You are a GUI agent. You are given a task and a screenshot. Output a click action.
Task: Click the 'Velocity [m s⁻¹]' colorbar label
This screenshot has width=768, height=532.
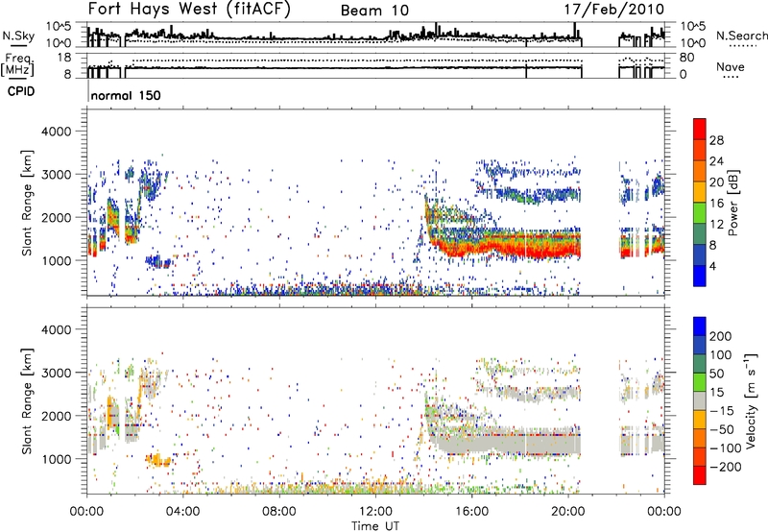(x=751, y=400)
